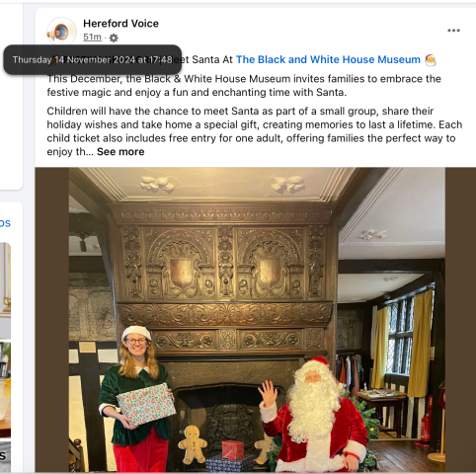Open the lemonade glass sidebar photo thumbnail
476x474 pixels.
coord(5,390)
